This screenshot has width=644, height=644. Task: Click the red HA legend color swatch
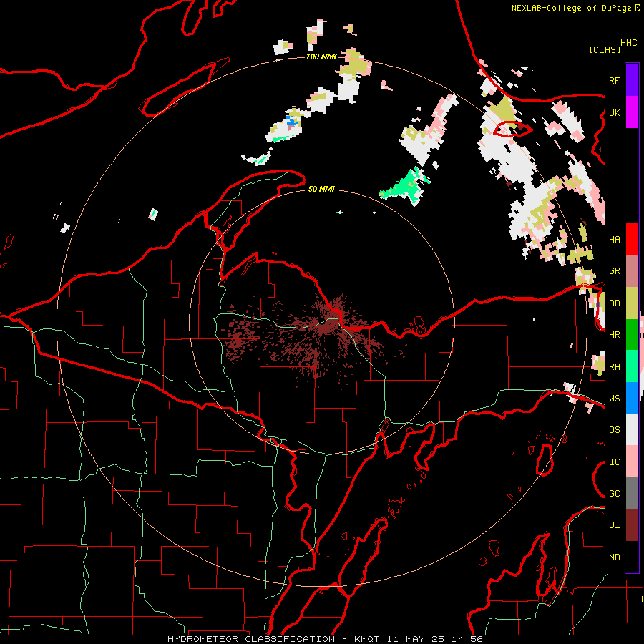[x=632, y=239]
